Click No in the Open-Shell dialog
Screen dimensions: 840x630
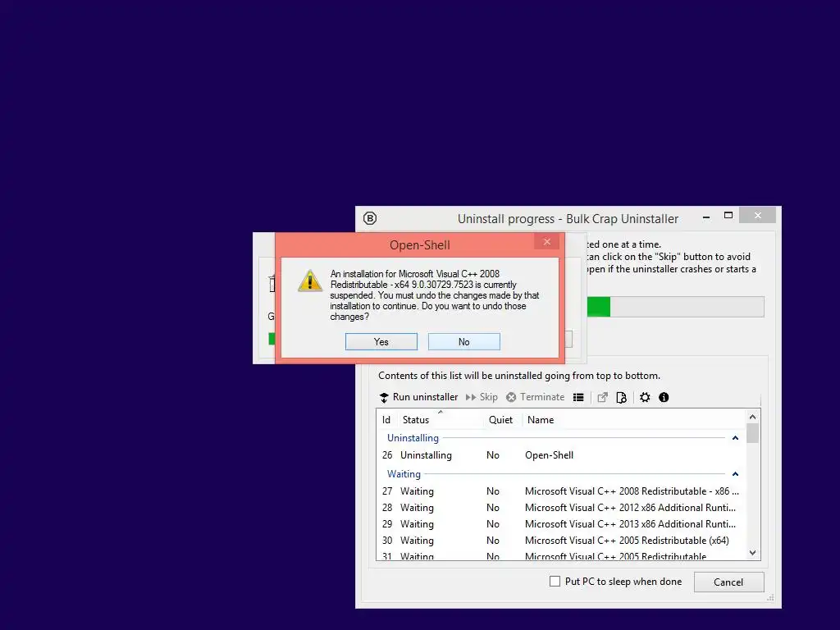pyautogui.click(x=464, y=342)
